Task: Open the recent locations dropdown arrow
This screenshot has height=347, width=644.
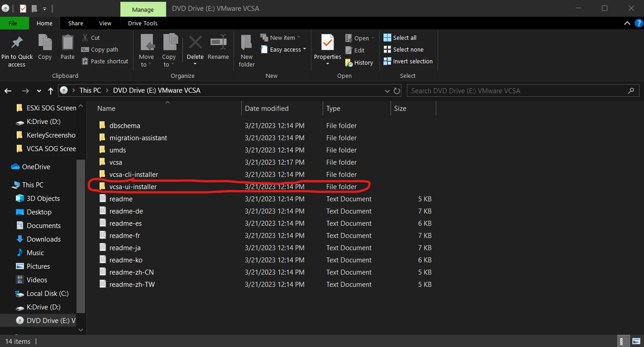Action: click(x=39, y=91)
